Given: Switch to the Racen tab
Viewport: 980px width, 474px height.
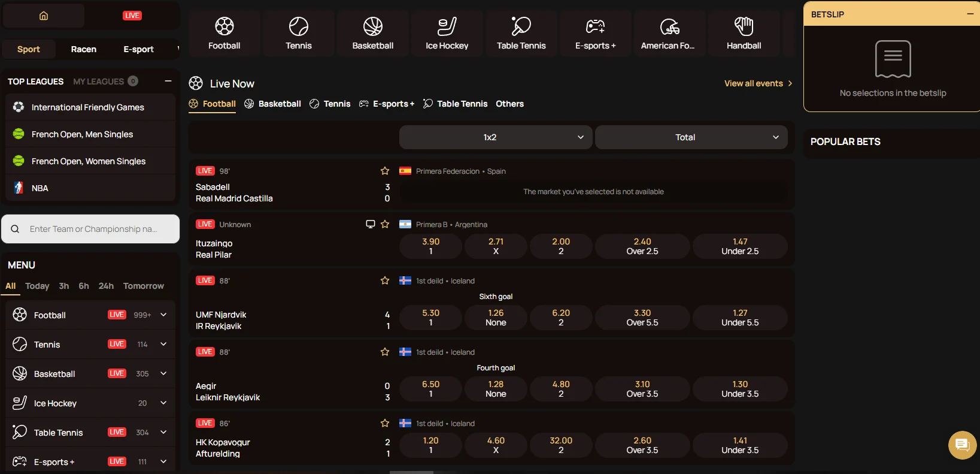Looking at the screenshot, I should 84,49.
